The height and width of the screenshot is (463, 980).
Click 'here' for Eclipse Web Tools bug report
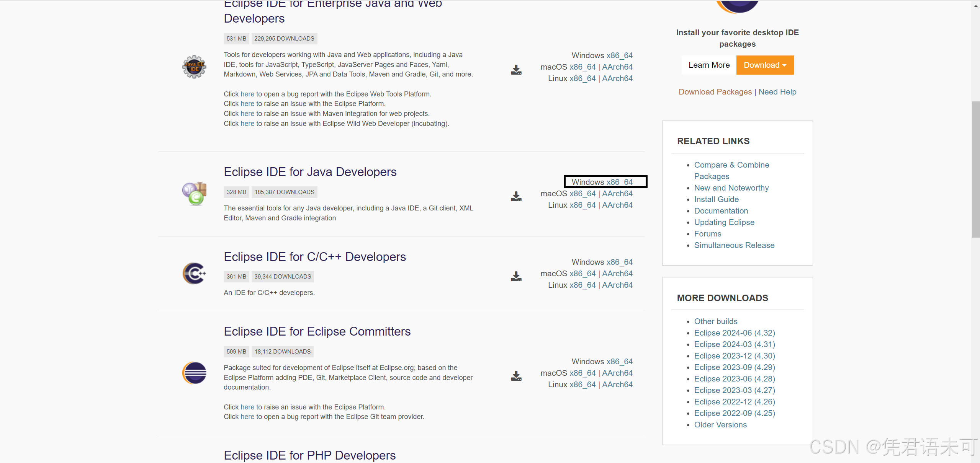coord(247,94)
